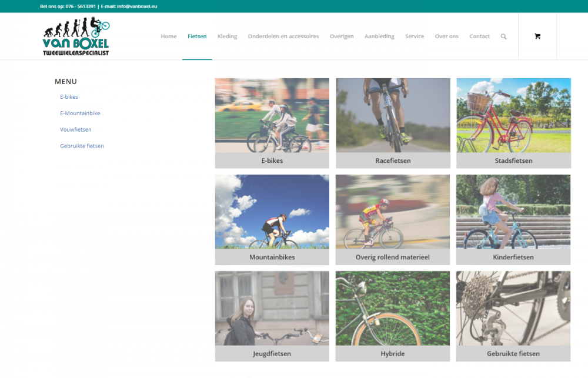588x378 pixels.
Task: Click the Mountainbikes tile caption
Action: coord(272,257)
